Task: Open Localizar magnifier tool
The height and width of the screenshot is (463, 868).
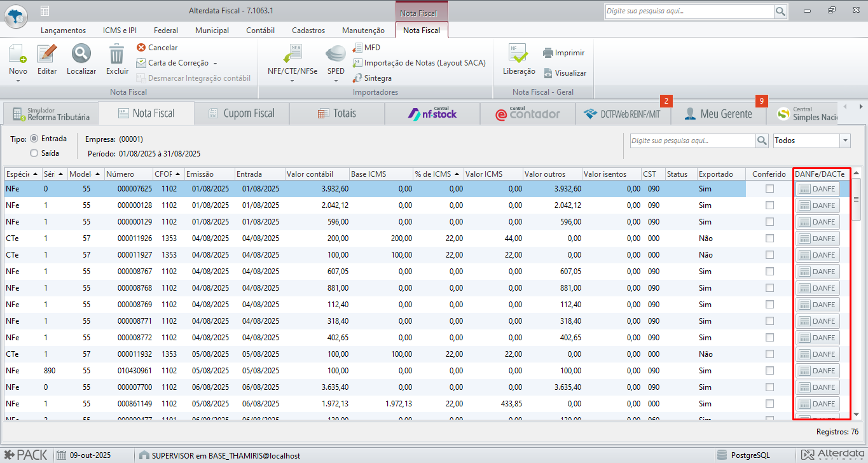Action: pos(81,55)
